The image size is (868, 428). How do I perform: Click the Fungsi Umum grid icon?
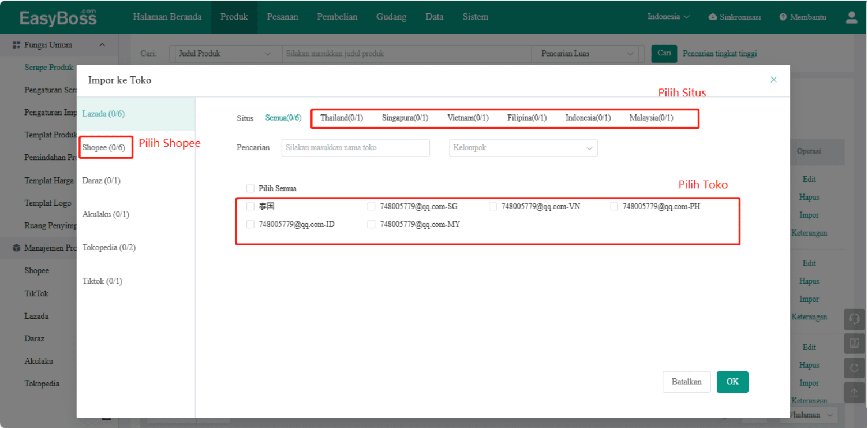tap(17, 45)
